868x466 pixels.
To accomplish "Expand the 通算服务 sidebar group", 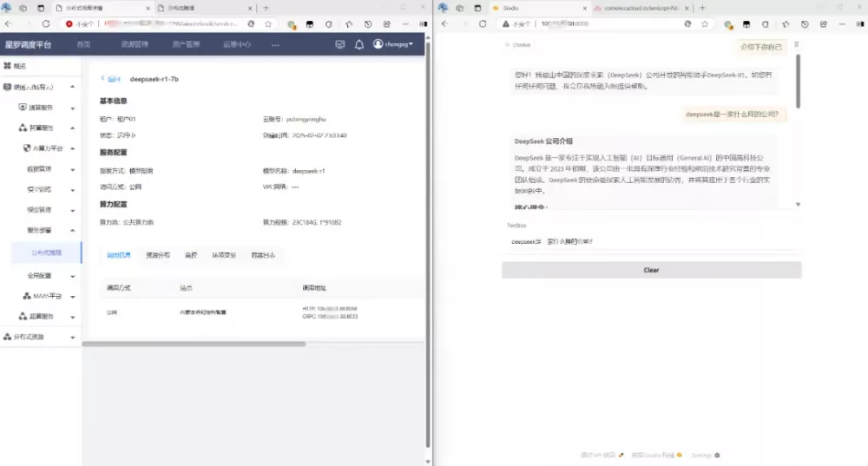I will tap(73, 108).
